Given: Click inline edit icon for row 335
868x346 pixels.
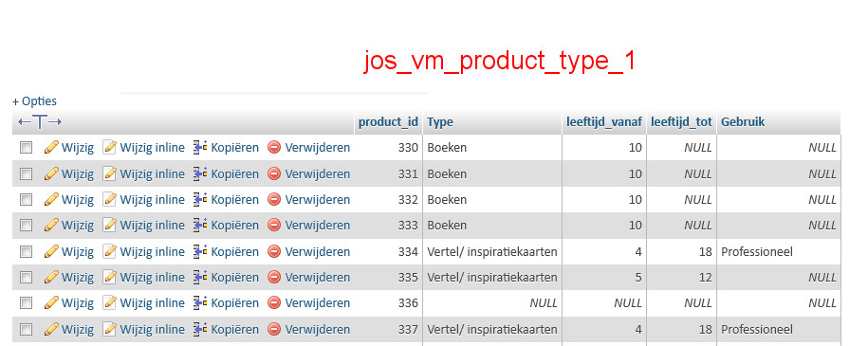Looking at the screenshot, I should click(110, 277).
